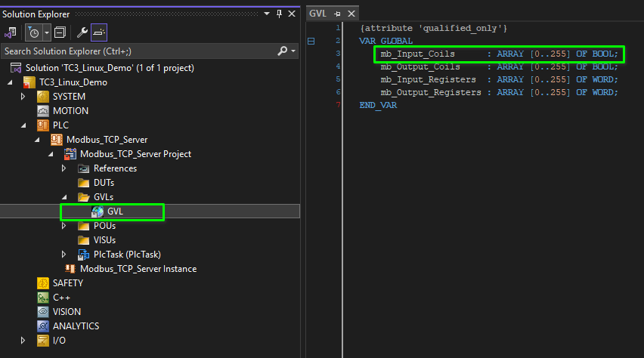Open the search options dropdown arrow

(x=293, y=51)
